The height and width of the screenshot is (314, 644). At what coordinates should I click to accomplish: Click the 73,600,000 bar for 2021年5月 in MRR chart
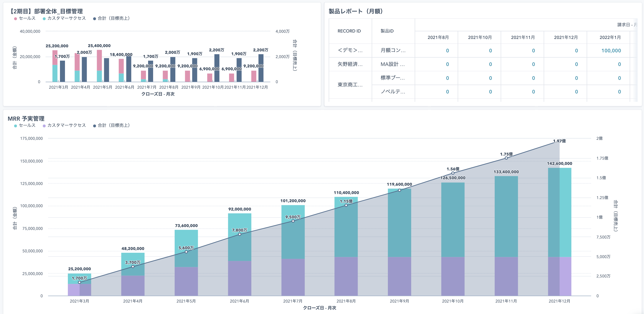click(x=186, y=263)
